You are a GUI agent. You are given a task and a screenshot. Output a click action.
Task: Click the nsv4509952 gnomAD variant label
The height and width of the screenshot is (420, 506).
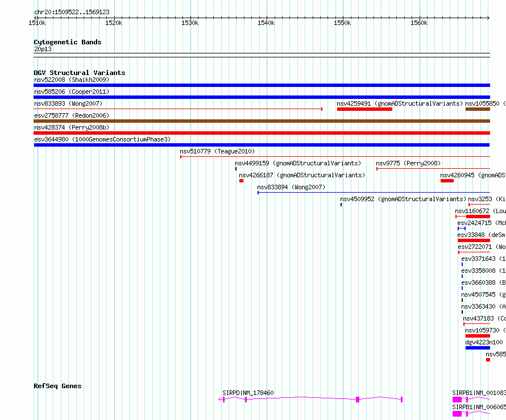click(x=403, y=199)
